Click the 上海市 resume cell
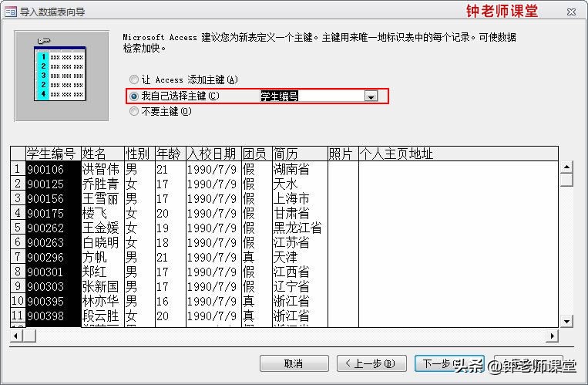The image size is (588, 385). point(300,199)
